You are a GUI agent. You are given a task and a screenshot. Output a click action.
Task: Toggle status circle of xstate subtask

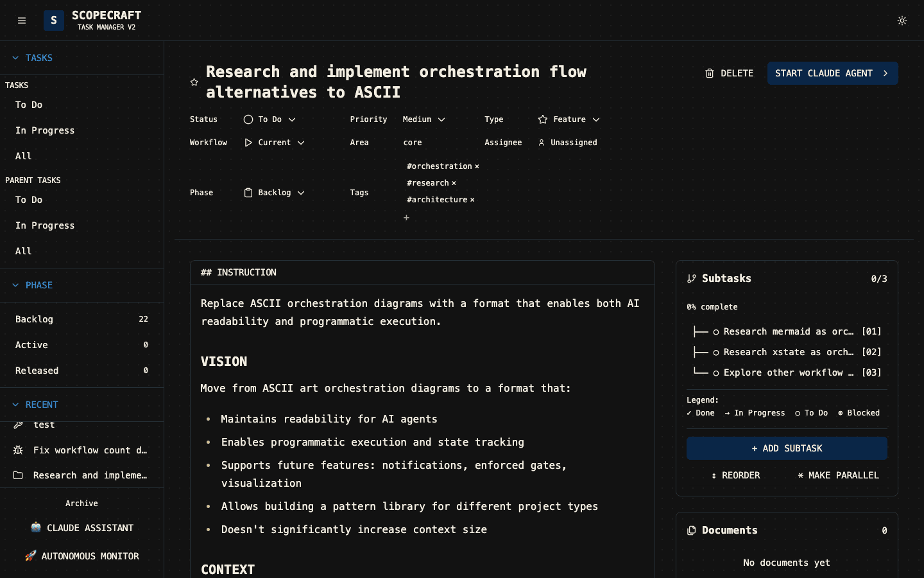coord(715,353)
